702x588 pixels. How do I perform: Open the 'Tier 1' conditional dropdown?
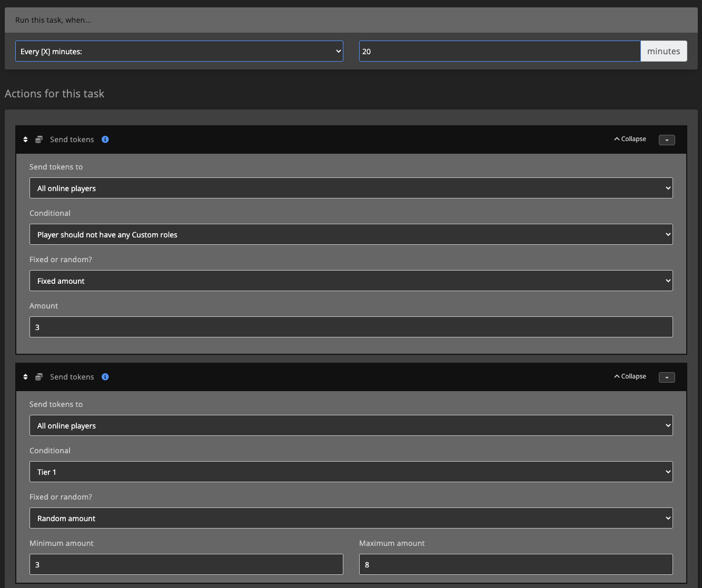click(x=351, y=472)
